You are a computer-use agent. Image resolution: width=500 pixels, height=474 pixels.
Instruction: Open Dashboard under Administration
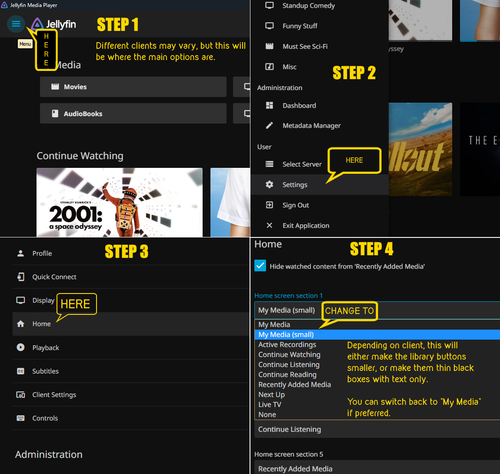(x=299, y=106)
